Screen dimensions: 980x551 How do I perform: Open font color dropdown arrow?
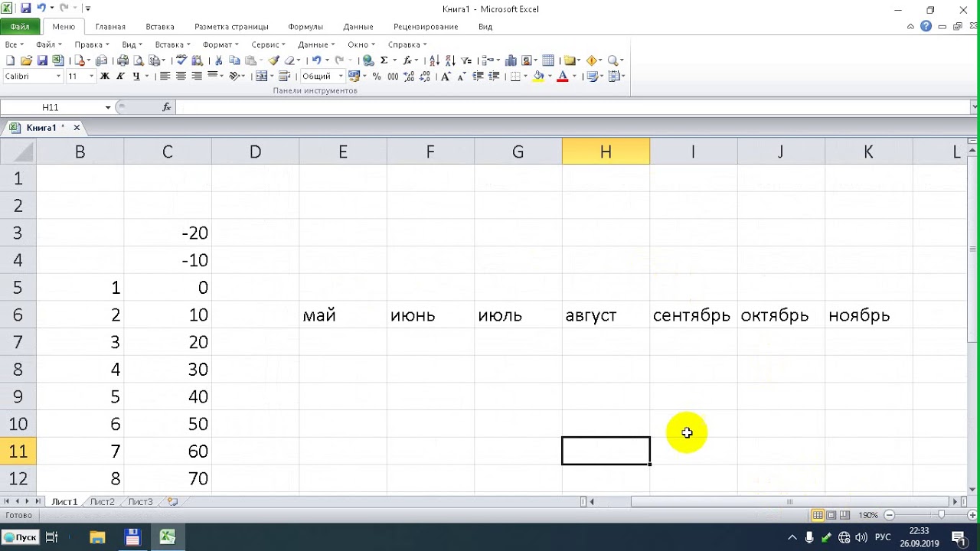coord(574,77)
